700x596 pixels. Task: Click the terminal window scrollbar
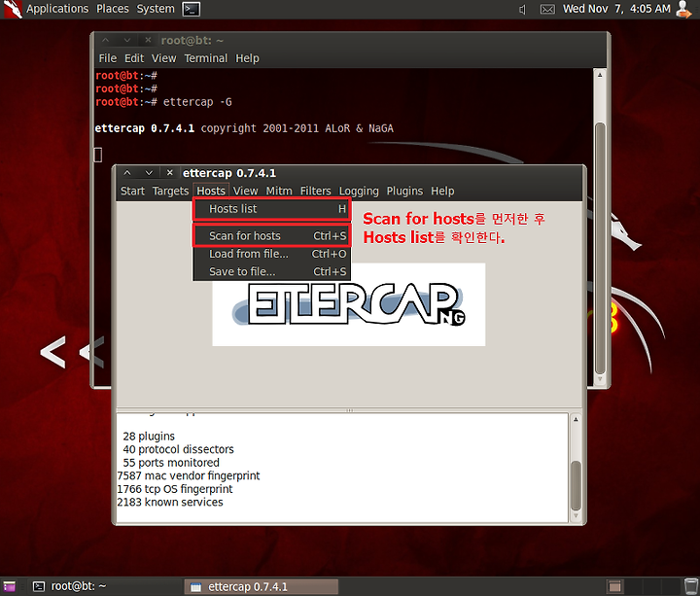pos(601,248)
